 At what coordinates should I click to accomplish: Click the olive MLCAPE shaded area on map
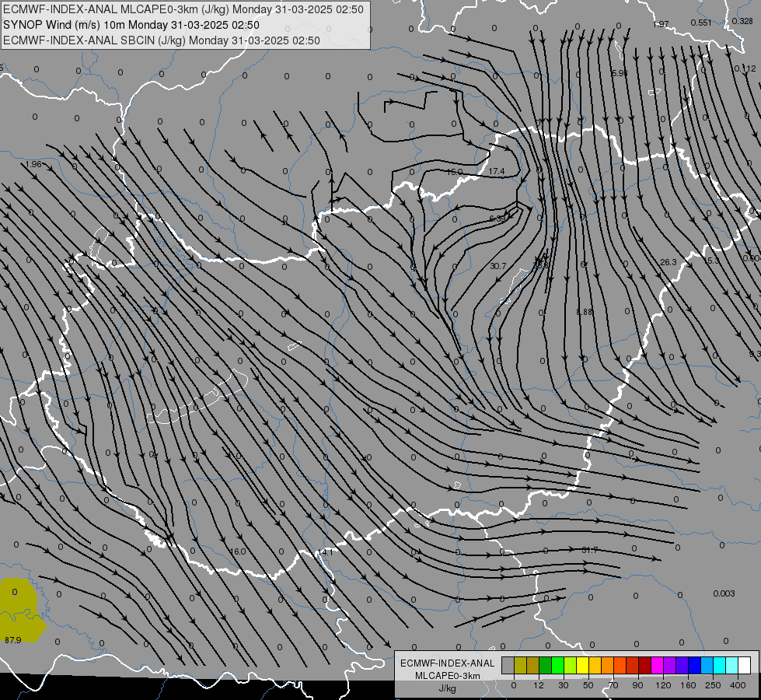click(20, 610)
